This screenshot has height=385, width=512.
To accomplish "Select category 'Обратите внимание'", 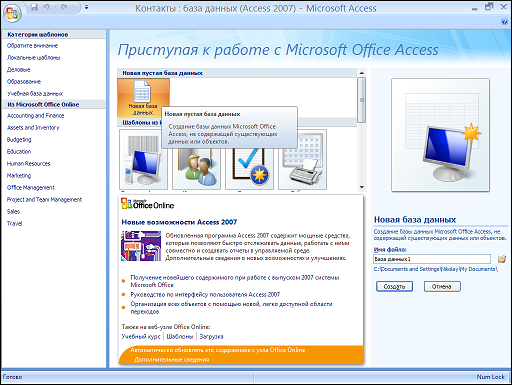I will 32,46.
